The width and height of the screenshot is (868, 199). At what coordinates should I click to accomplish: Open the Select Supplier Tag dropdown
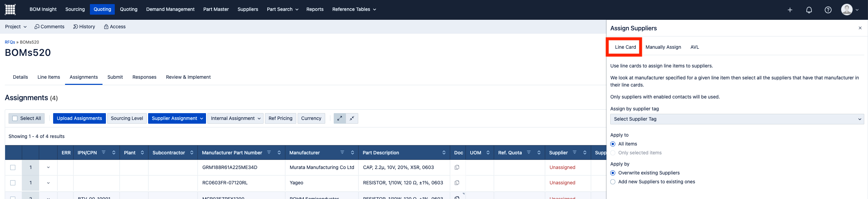(737, 119)
